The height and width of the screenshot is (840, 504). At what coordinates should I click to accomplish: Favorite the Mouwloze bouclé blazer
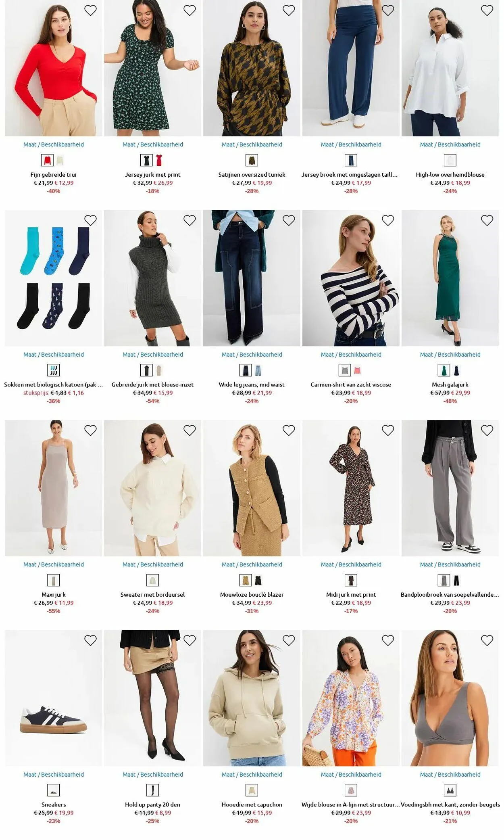(289, 430)
